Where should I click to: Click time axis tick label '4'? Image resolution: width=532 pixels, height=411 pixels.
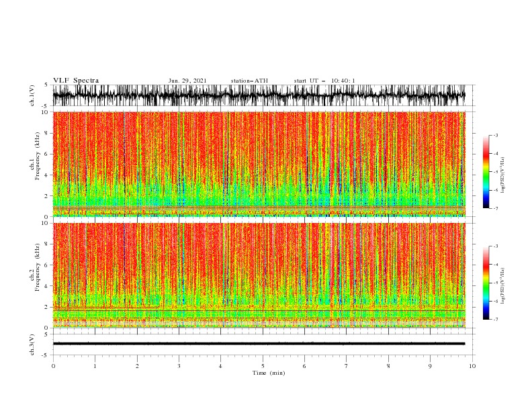tap(220, 366)
